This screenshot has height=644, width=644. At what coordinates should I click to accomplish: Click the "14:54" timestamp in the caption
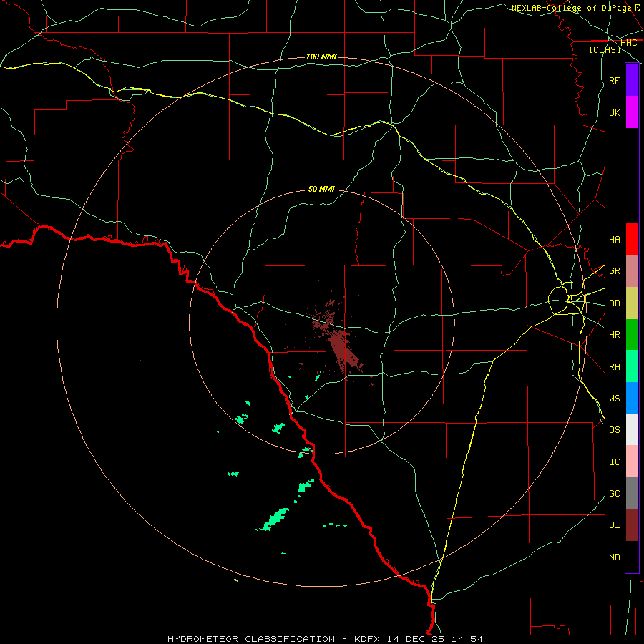pyautogui.click(x=467, y=639)
